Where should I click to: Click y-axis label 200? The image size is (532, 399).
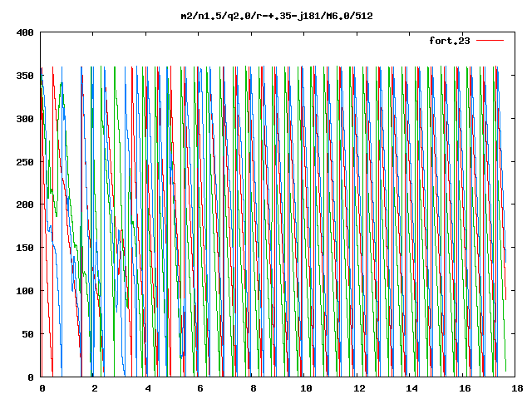(25, 204)
